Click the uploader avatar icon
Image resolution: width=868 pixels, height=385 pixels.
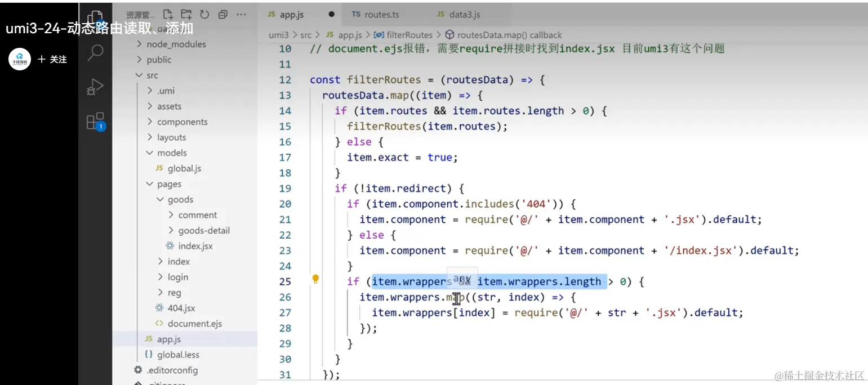pos(20,59)
